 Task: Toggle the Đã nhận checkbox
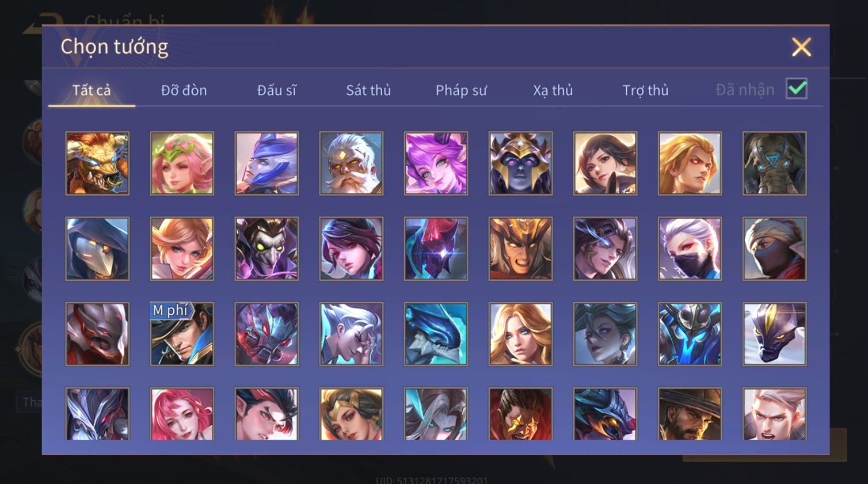[797, 89]
